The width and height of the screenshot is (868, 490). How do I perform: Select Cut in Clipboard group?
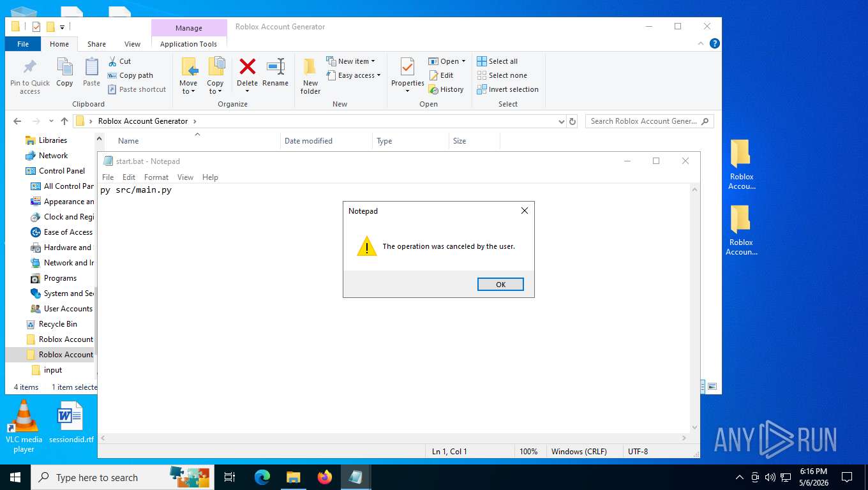119,61
